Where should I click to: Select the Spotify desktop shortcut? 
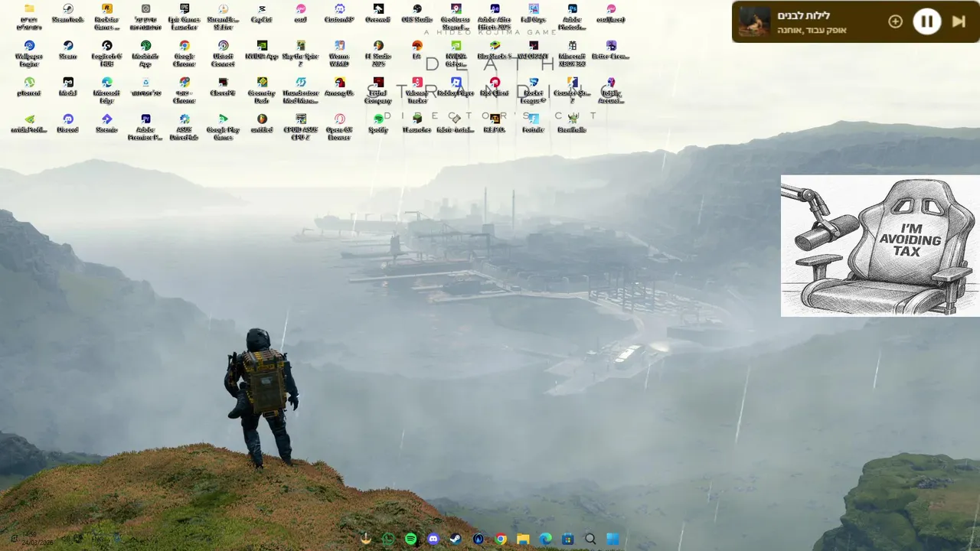pyautogui.click(x=378, y=124)
